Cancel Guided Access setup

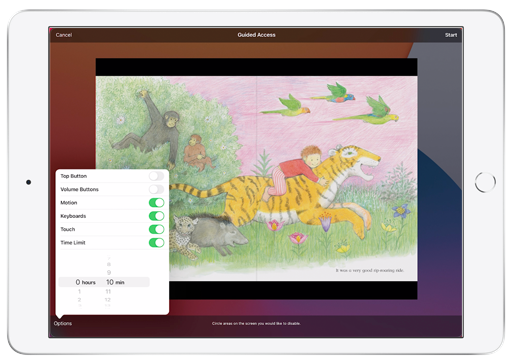pyautogui.click(x=64, y=35)
